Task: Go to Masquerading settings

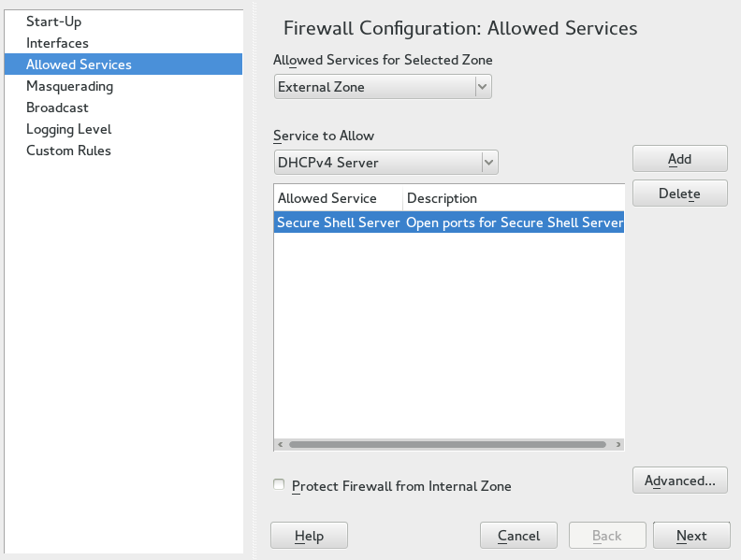Action: point(69,86)
